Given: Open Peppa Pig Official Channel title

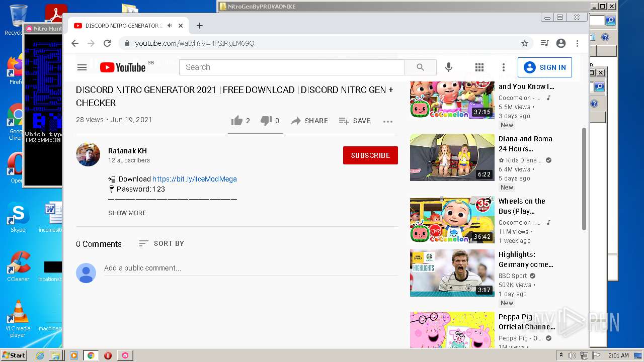Looking at the screenshot, I should (x=526, y=322).
